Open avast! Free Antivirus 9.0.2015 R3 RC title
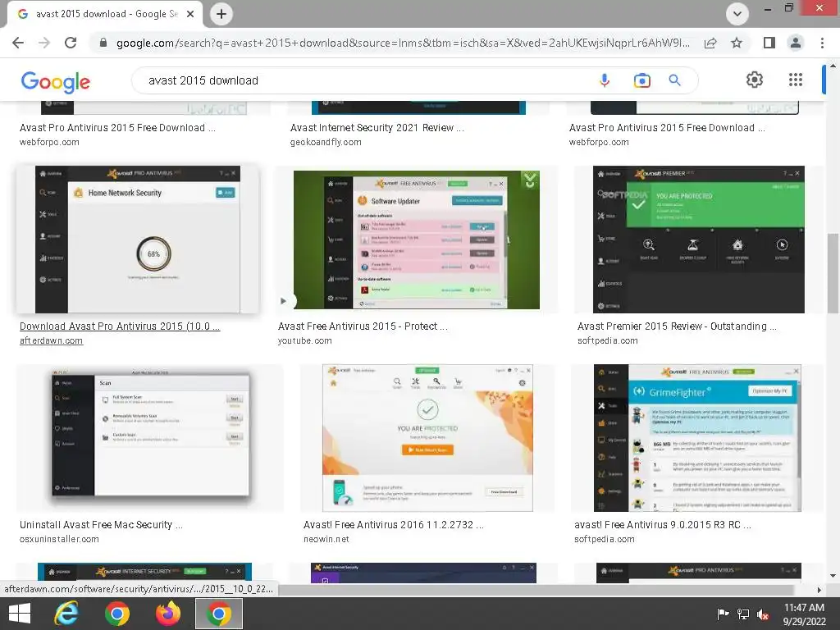This screenshot has height=630, width=840. click(663, 525)
